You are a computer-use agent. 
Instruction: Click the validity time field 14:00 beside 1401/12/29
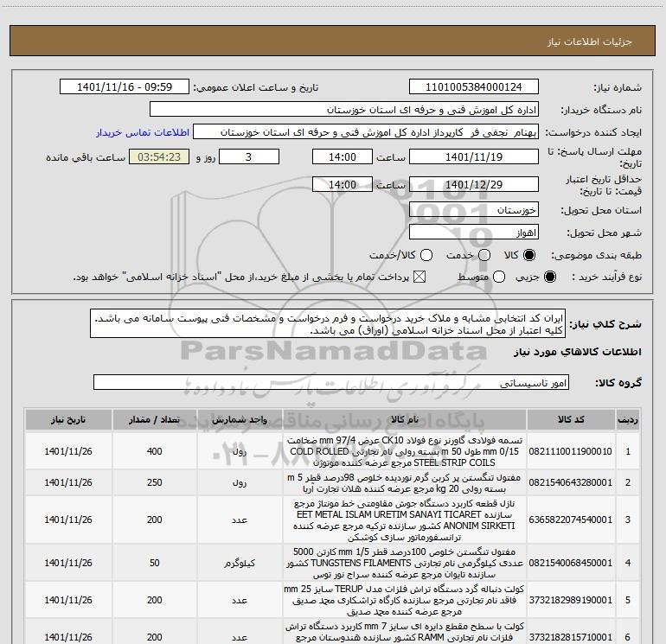tap(343, 184)
